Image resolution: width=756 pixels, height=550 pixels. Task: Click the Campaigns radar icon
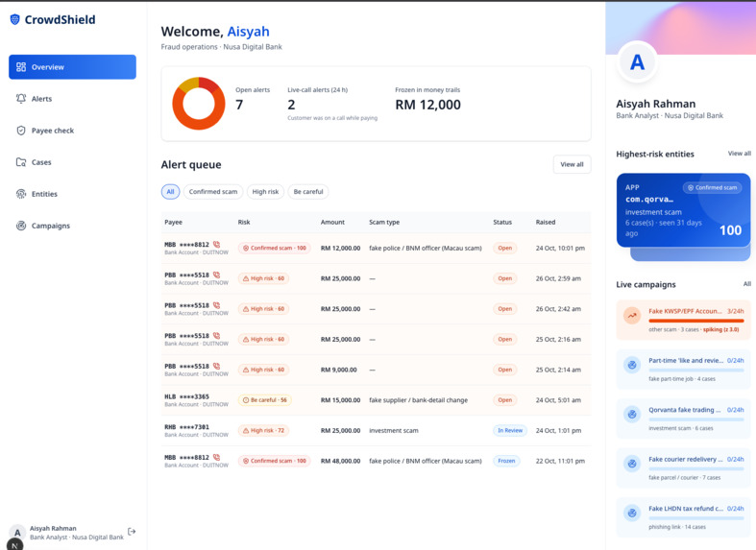coord(21,226)
